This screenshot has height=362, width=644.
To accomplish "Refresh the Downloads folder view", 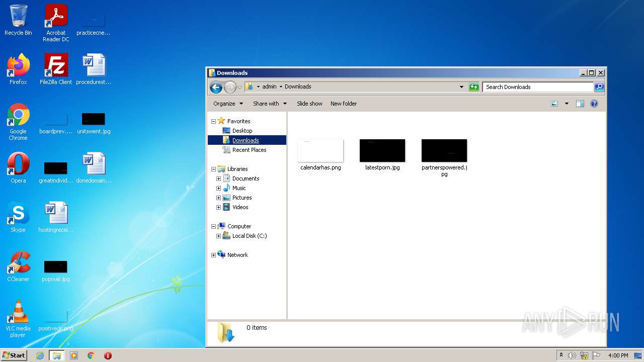I will [474, 87].
